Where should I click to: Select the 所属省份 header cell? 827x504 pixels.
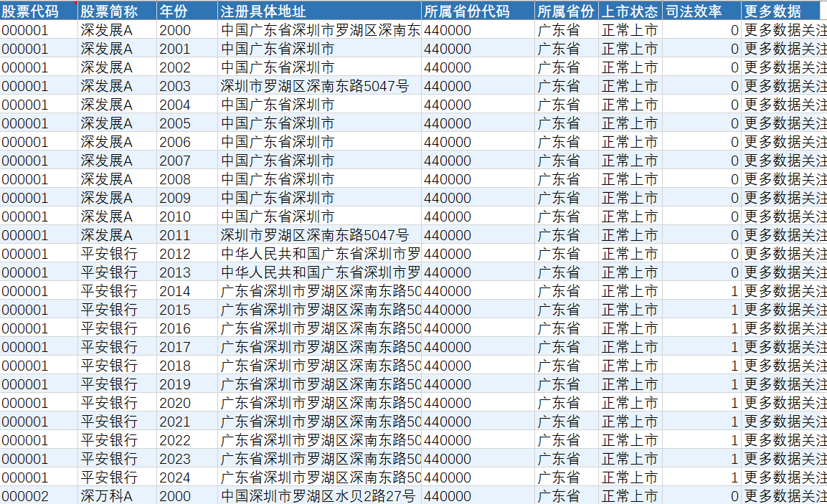(567, 11)
